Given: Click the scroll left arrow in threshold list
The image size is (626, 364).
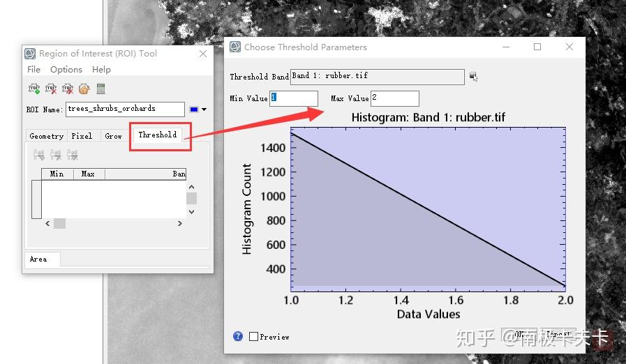Looking at the screenshot, I should (47, 224).
